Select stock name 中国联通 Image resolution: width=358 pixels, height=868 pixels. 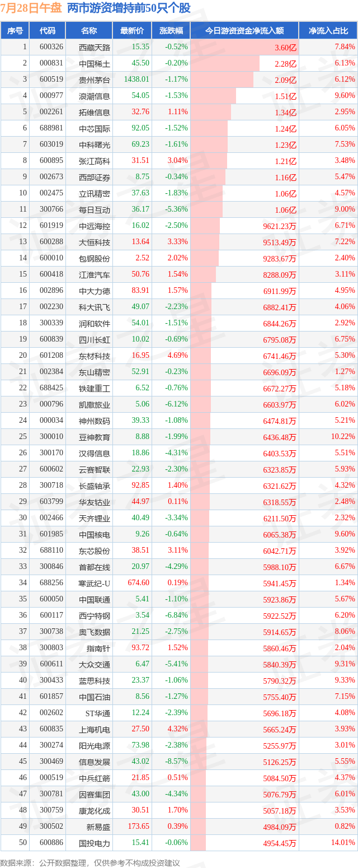tap(95, 600)
